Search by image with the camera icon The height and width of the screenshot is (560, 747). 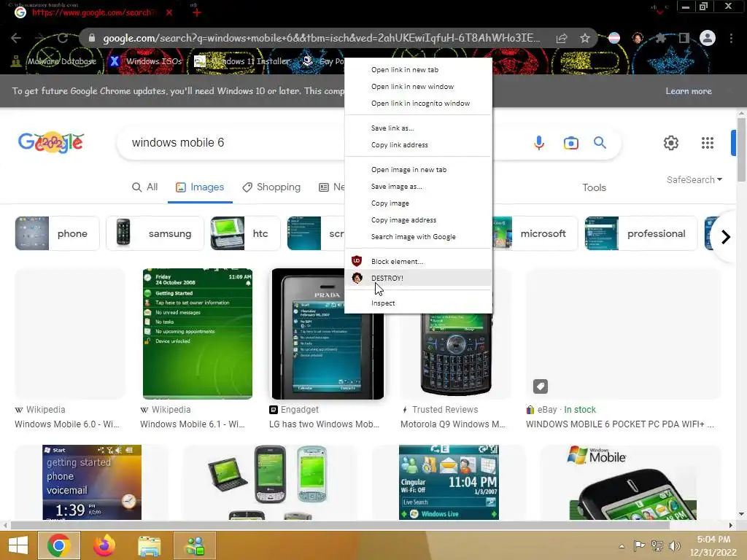pos(570,142)
